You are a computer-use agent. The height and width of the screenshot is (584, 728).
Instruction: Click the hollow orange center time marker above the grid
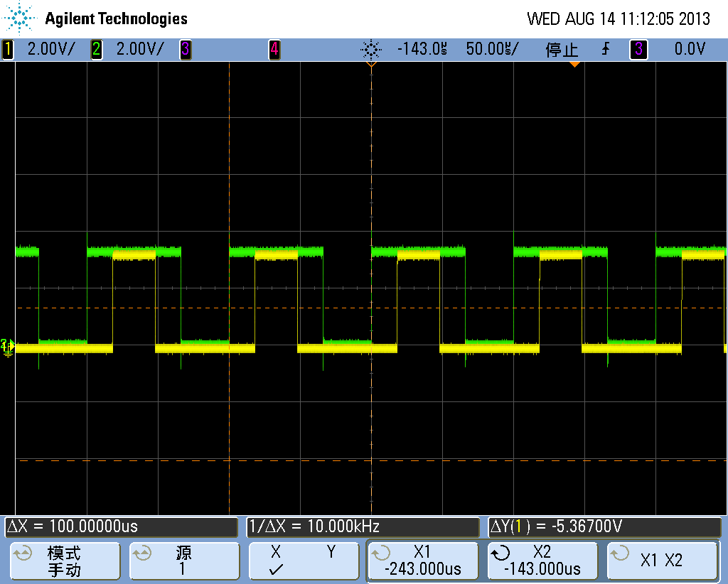point(371,64)
